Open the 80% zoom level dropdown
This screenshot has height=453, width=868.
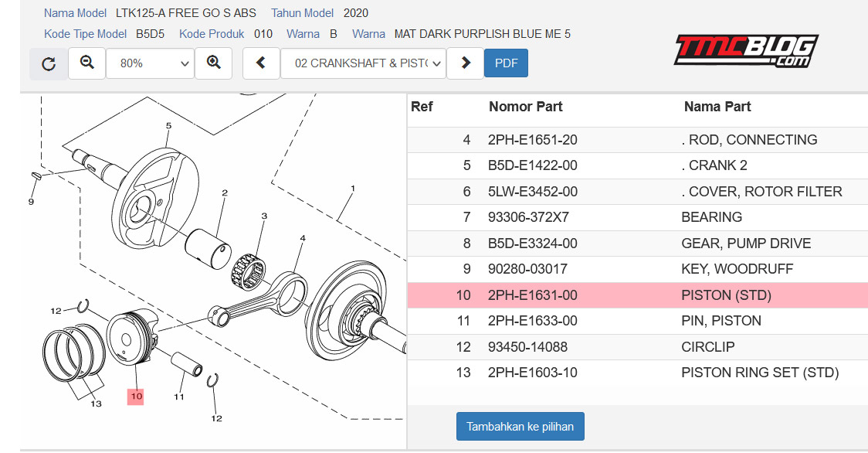150,63
